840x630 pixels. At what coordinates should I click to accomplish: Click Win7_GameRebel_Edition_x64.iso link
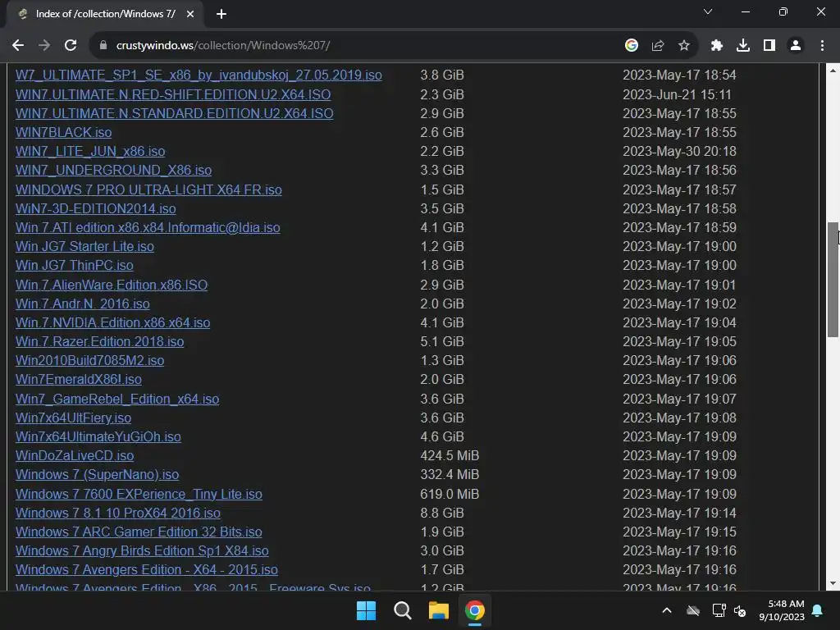click(117, 399)
